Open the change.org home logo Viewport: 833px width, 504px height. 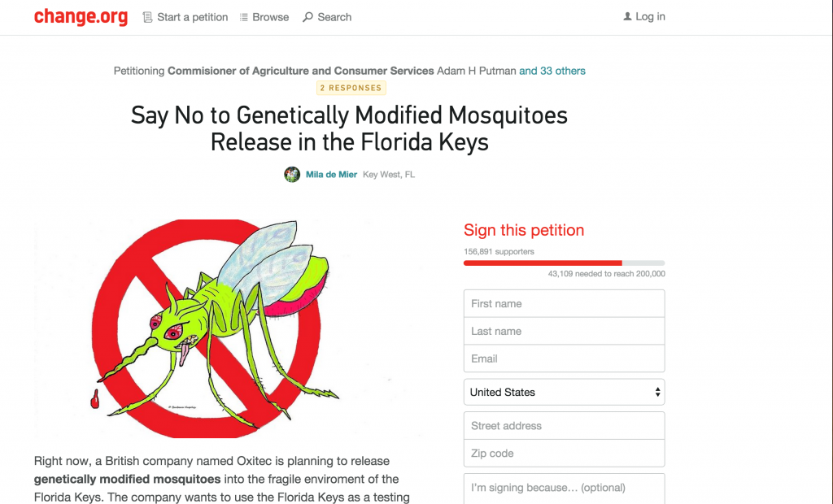click(x=81, y=16)
